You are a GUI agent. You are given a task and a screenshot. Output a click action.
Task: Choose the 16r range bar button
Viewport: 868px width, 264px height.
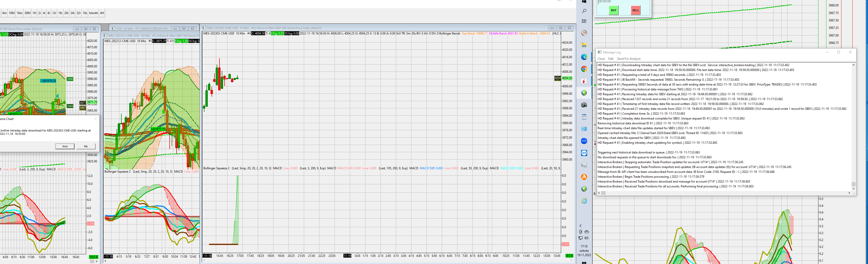click(x=60, y=13)
